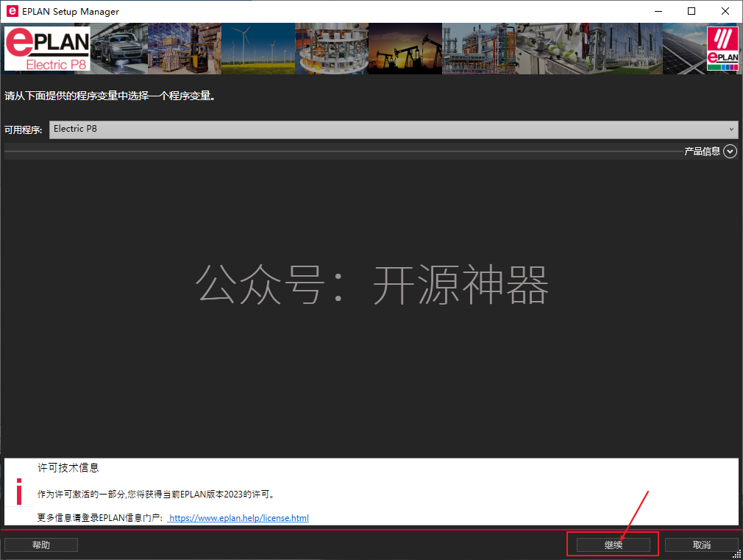Click the EPLAN app icon in title bar
Viewport: 743px width, 560px height.
click(12, 11)
